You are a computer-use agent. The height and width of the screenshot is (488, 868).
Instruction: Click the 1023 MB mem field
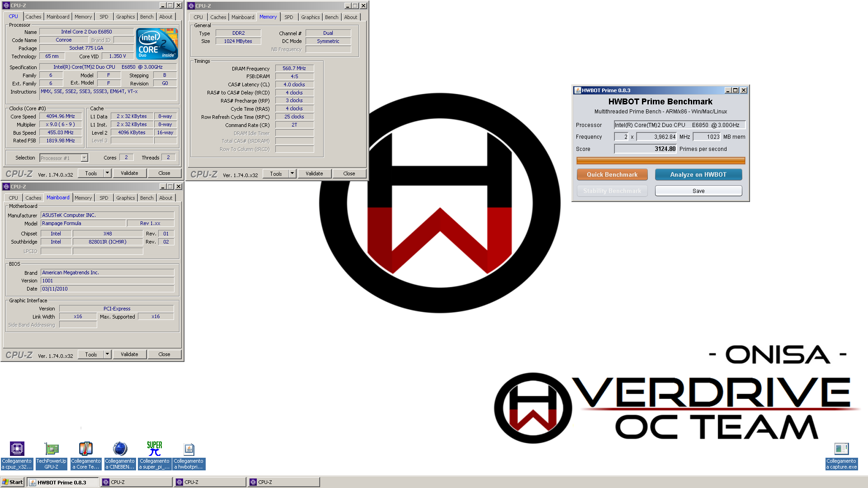click(707, 137)
